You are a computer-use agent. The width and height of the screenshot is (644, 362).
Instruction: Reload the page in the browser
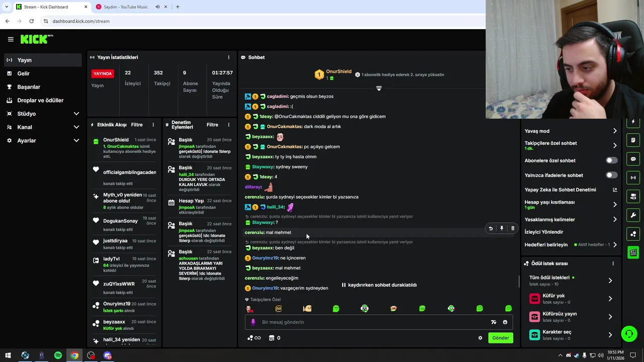[x=31, y=21]
